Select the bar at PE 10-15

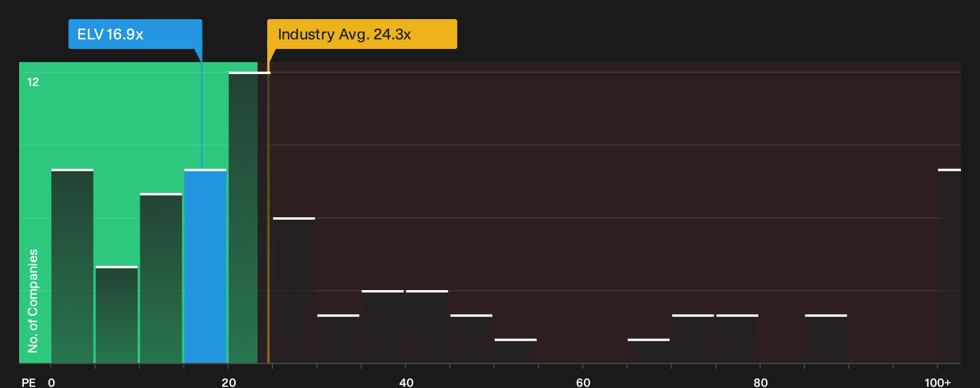(x=161, y=278)
